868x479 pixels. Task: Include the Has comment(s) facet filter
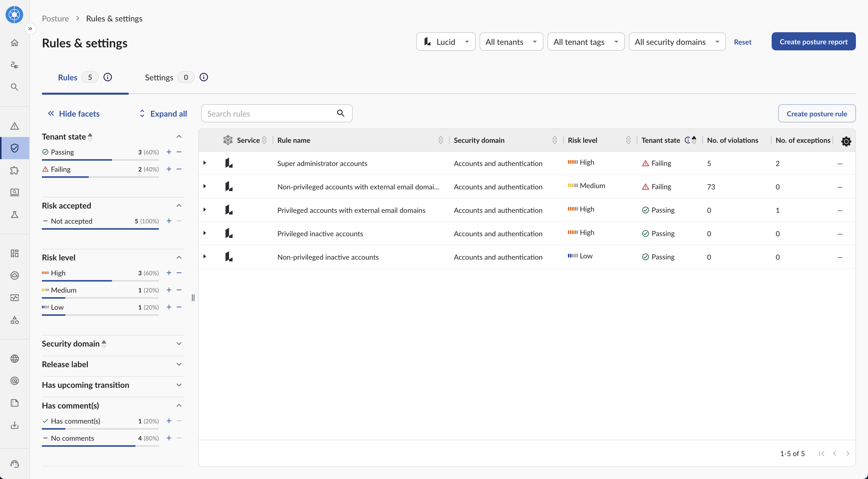click(x=169, y=421)
